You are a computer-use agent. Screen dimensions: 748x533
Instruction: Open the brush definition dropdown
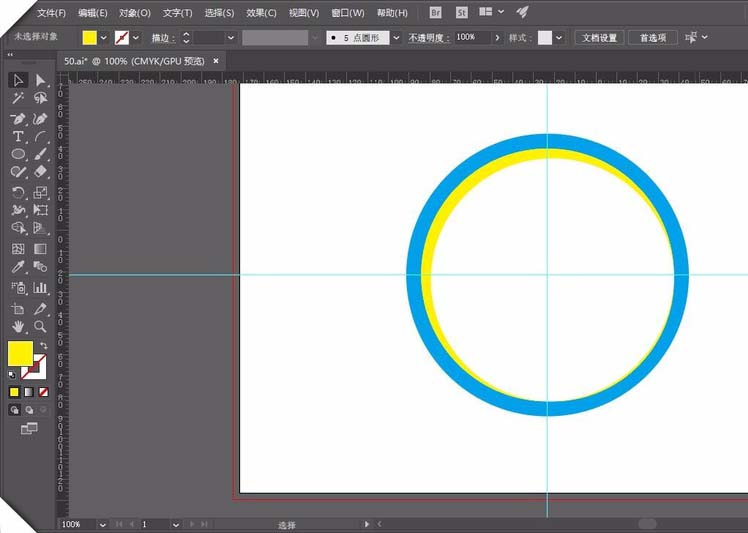pyautogui.click(x=396, y=38)
